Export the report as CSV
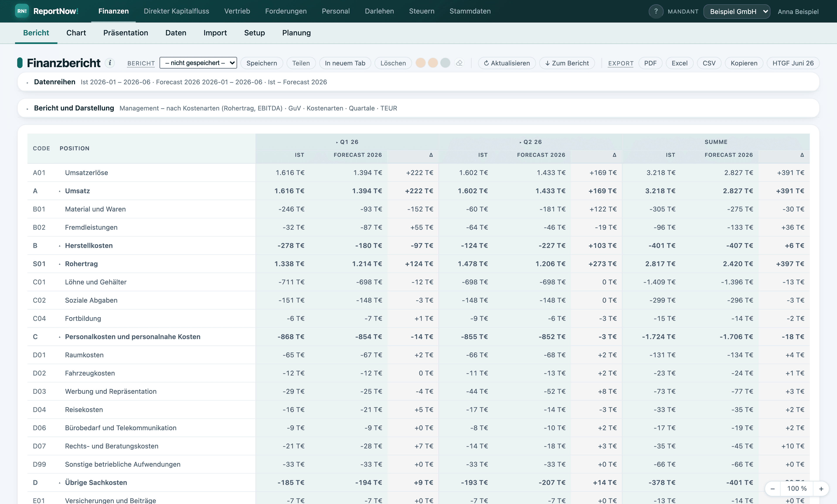 click(709, 63)
